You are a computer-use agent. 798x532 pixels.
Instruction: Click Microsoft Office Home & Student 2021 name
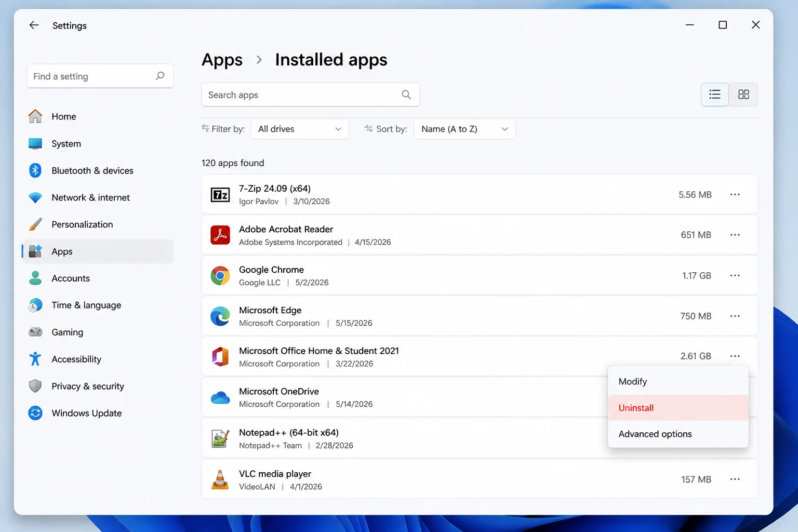319,351
